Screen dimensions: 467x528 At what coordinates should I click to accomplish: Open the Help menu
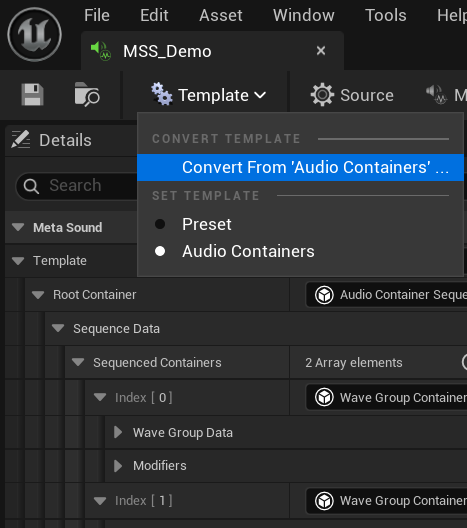[x=452, y=15]
